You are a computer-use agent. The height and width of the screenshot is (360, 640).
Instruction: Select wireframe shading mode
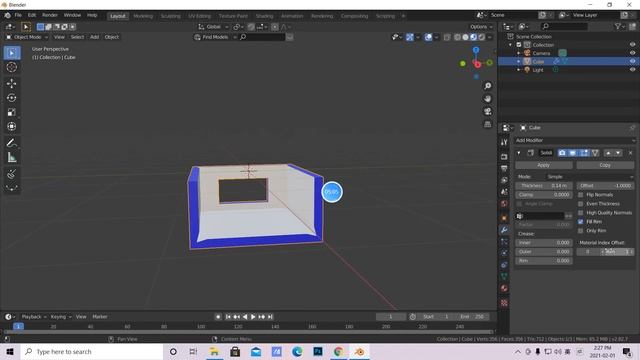[x=457, y=37]
